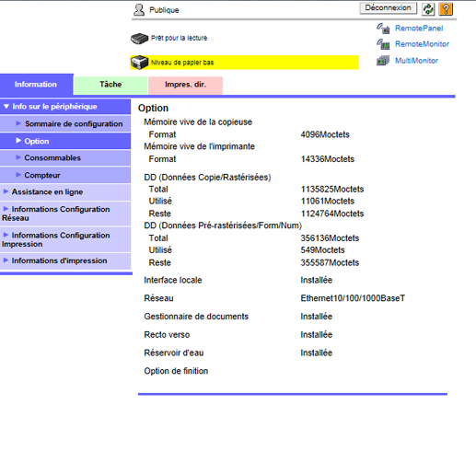Viewport: 476px width, 451px height.
Task: Open the MultiMonitor link
Action: point(416,61)
